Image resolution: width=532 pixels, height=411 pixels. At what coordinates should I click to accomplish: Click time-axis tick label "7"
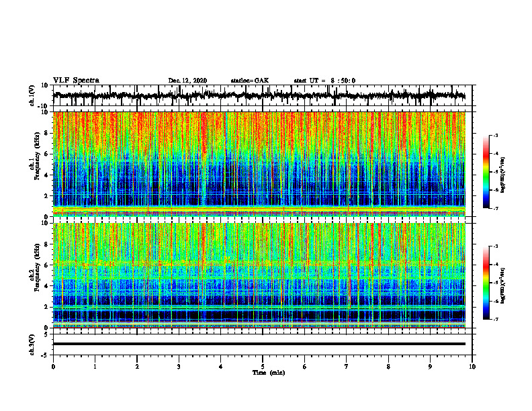point(347,367)
